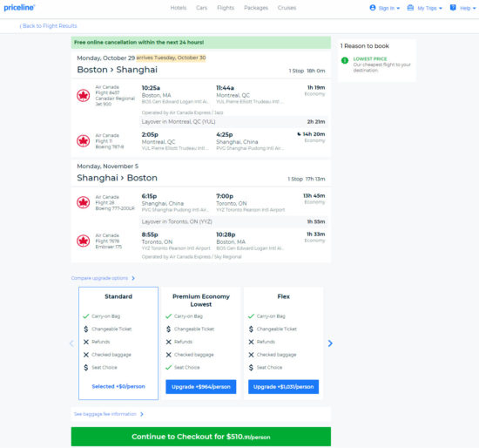Select the Standard fare card
Viewport: 479px width, 448px height.
coord(118,343)
